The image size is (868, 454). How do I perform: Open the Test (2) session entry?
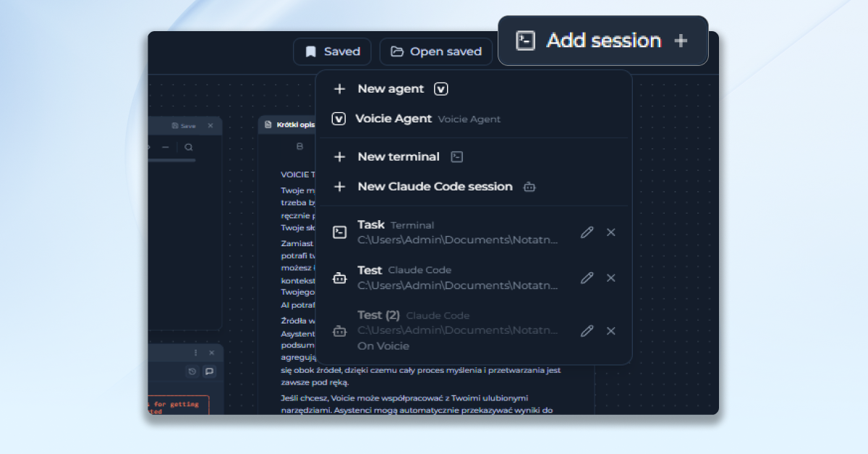coord(474,331)
